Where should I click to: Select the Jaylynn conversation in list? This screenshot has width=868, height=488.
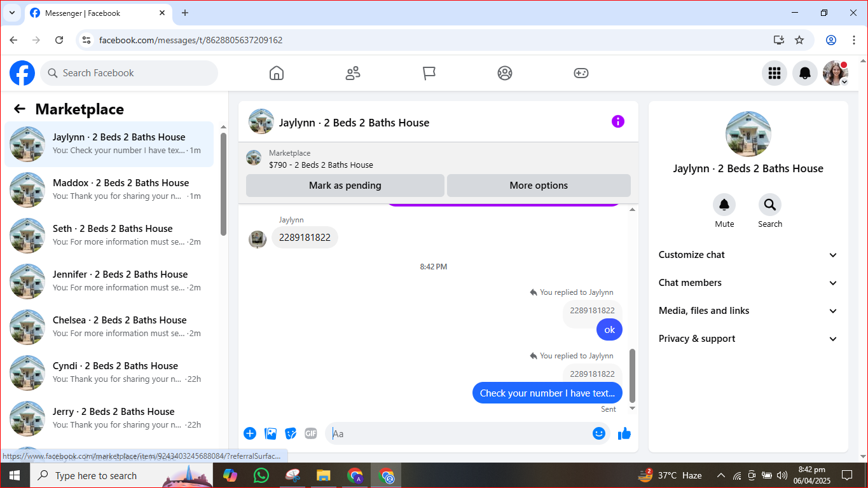[109, 144]
